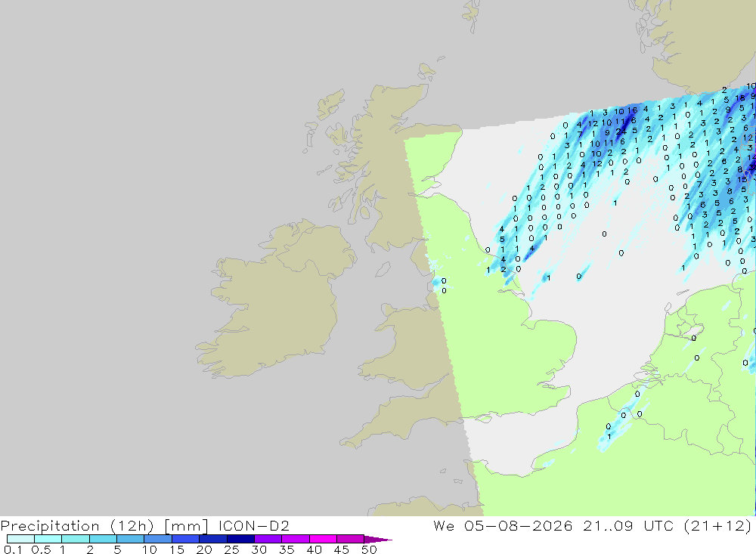Select the 2–5 mm legend color swatch
The height and width of the screenshot is (554, 756).
tap(103, 539)
